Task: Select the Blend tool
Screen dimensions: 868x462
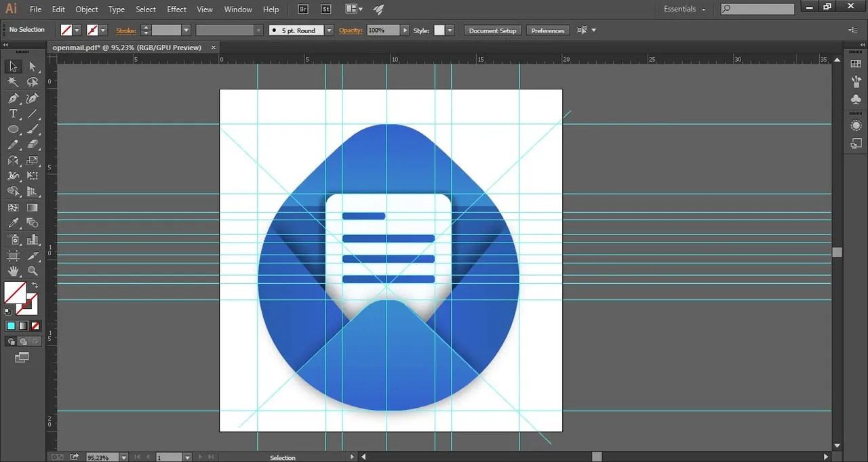Action: point(33,223)
